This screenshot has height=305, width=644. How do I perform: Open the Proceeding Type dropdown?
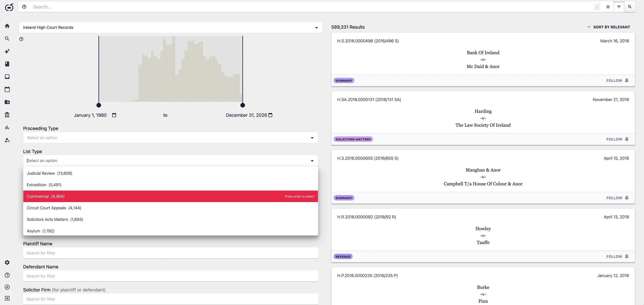click(171, 138)
